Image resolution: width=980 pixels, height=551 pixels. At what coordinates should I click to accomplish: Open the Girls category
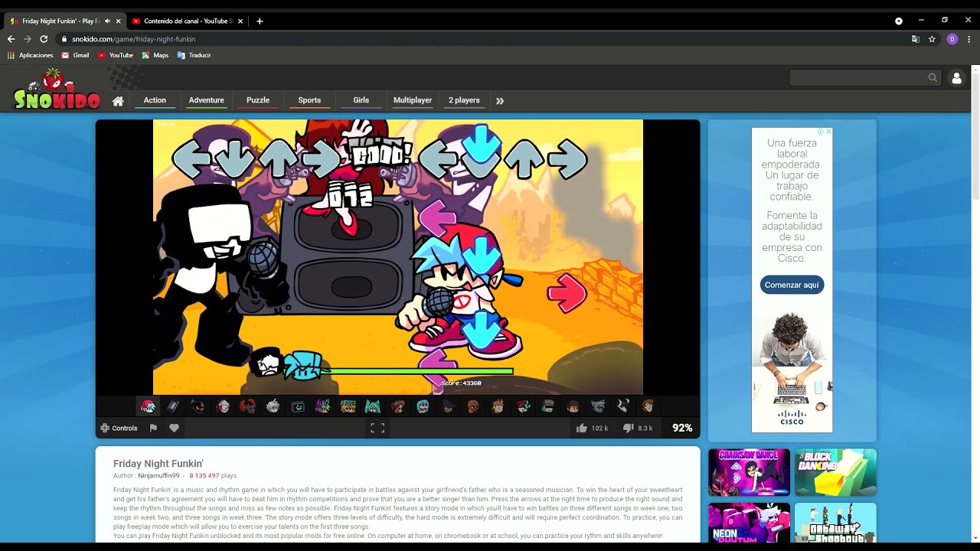click(361, 100)
